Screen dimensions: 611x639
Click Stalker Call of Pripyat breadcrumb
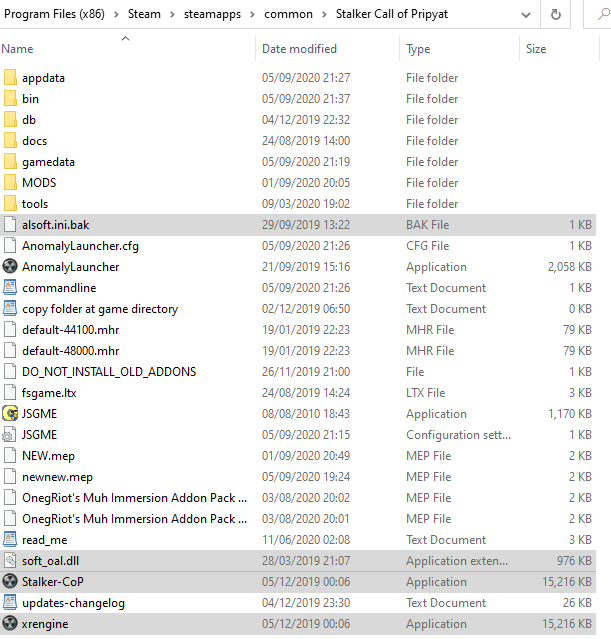(x=392, y=14)
